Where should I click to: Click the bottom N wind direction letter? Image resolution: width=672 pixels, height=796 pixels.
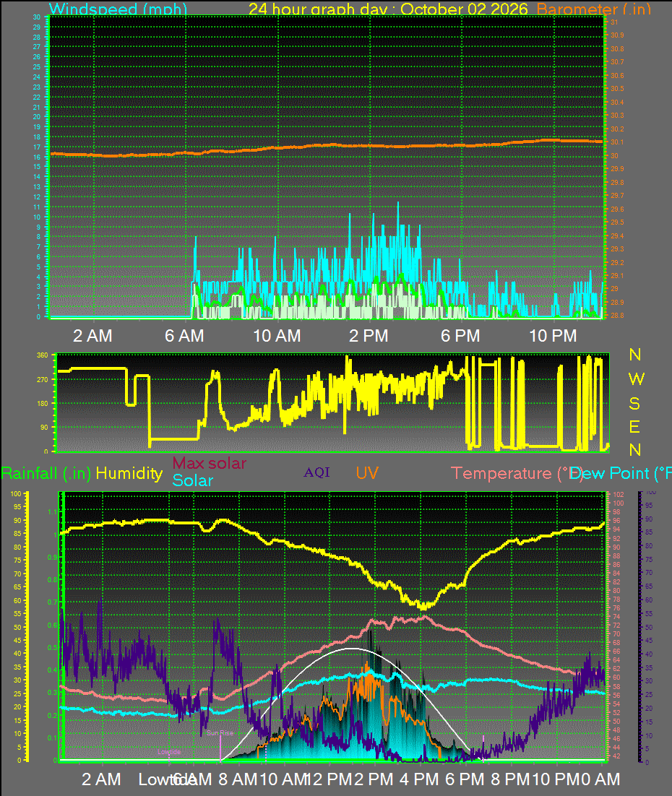tap(635, 450)
